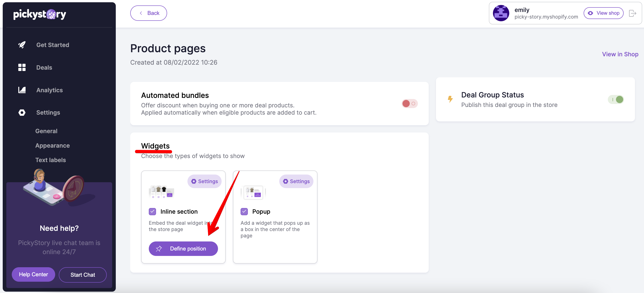Click the help illustration image
Image resolution: width=644 pixels, height=293 pixels.
59,187
